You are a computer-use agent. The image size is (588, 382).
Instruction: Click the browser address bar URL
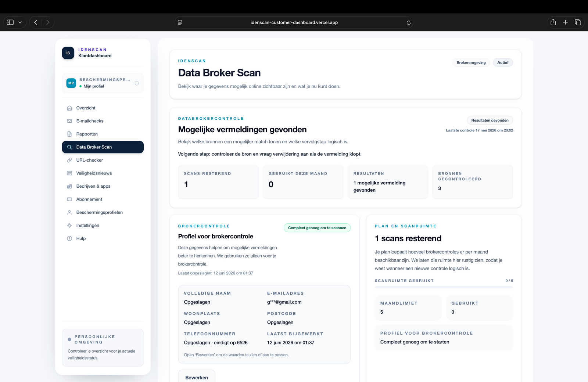(294, 22)
